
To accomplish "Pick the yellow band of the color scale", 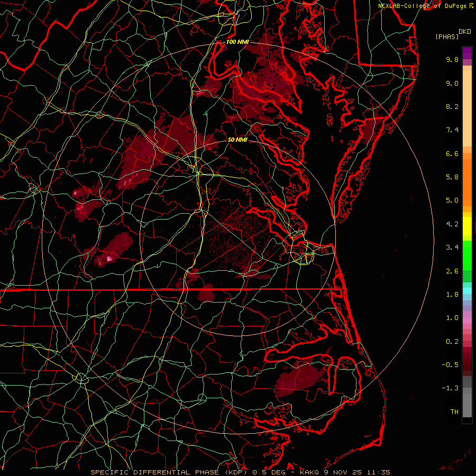I will [x=467, y=226].
